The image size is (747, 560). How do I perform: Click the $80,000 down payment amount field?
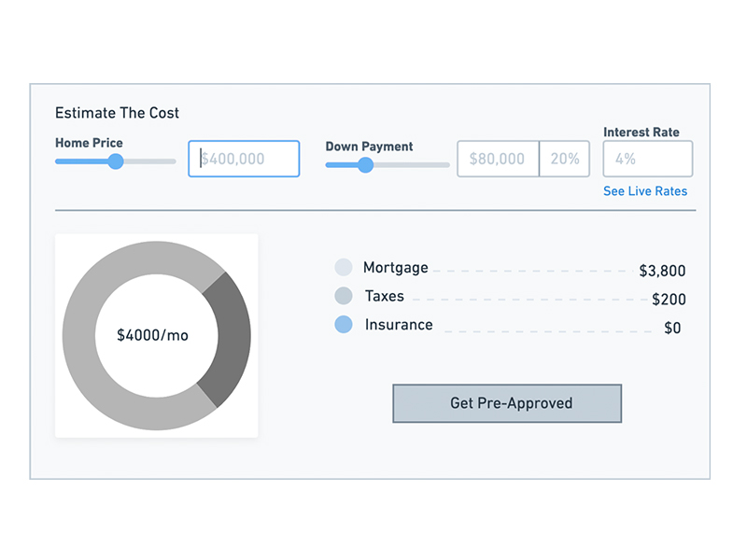pos(498,159)
